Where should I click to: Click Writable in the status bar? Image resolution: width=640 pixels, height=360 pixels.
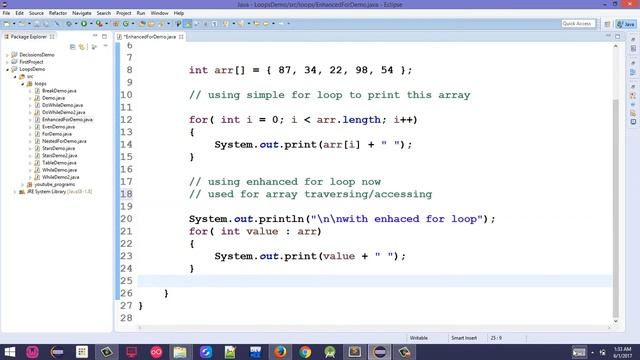click(418, 338)
